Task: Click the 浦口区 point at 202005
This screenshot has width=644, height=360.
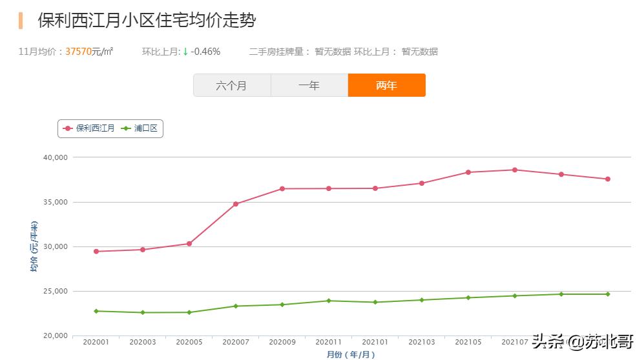Action: (x=189, y=312)
